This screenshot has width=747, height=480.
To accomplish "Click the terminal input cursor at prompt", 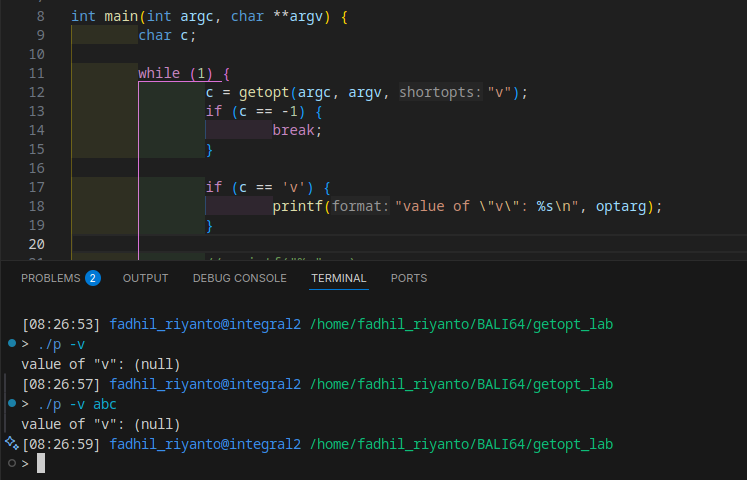I will 41,463.
